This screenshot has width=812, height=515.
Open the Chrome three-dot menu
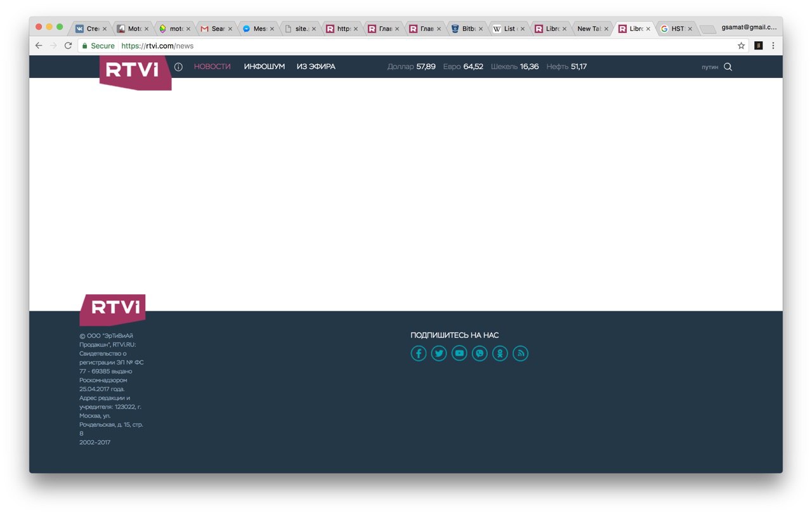[773, 46]
